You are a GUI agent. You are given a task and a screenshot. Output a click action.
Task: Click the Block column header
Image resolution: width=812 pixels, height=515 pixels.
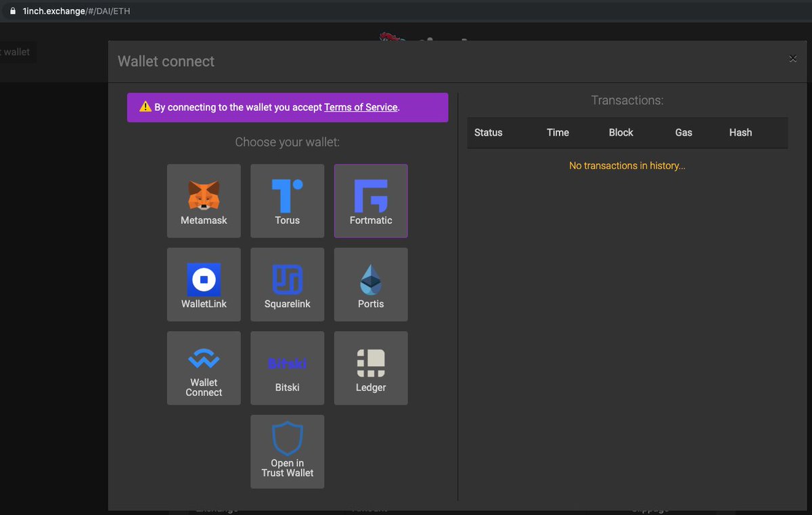coord(621,133)
